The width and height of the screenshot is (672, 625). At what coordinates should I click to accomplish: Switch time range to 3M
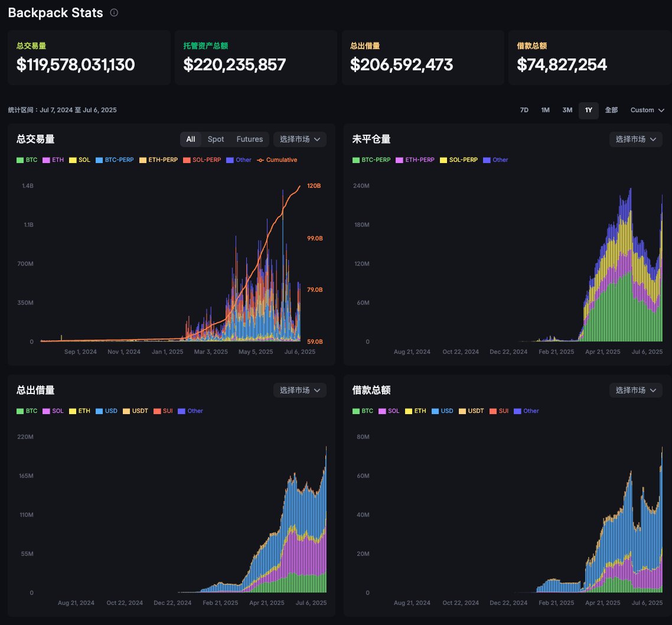[x=567, y=110]
